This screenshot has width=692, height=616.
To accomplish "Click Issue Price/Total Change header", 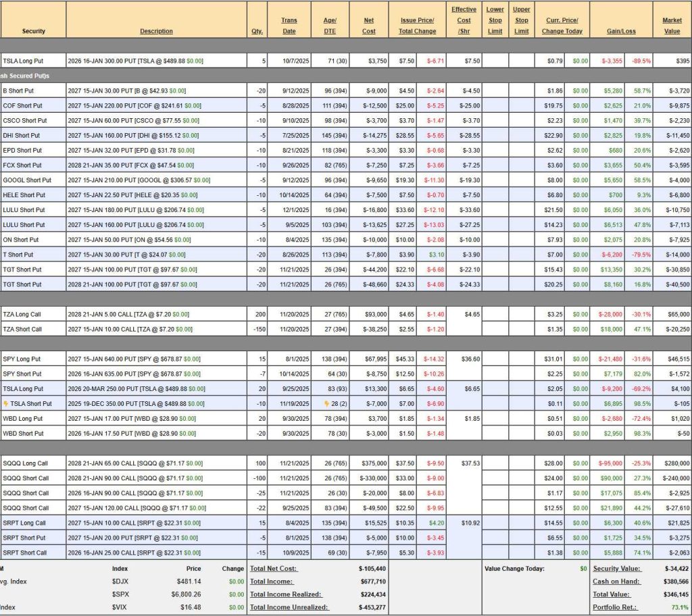I will pos(417,26).
